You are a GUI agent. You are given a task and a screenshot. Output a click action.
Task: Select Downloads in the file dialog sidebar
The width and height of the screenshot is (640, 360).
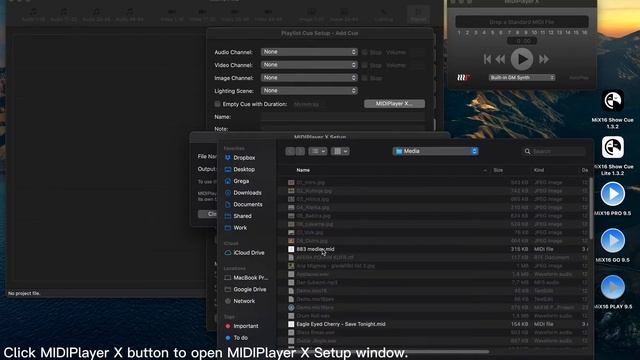247,193
